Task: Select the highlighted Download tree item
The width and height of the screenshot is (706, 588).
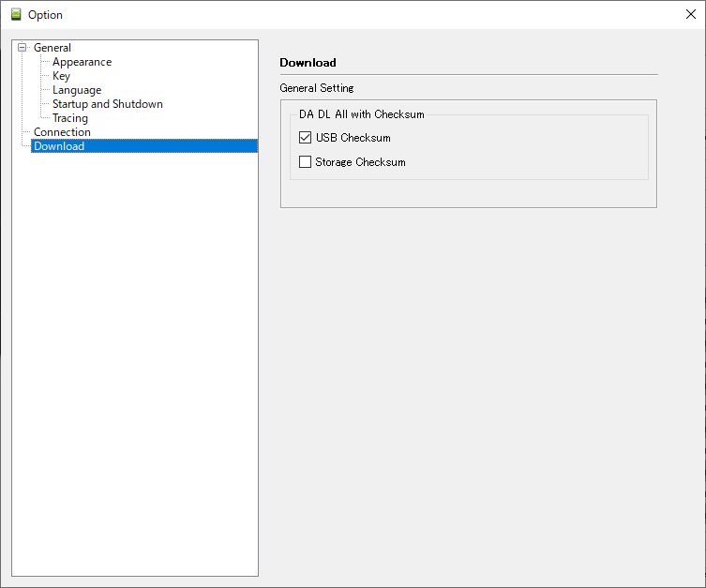Action: point(144,146)
